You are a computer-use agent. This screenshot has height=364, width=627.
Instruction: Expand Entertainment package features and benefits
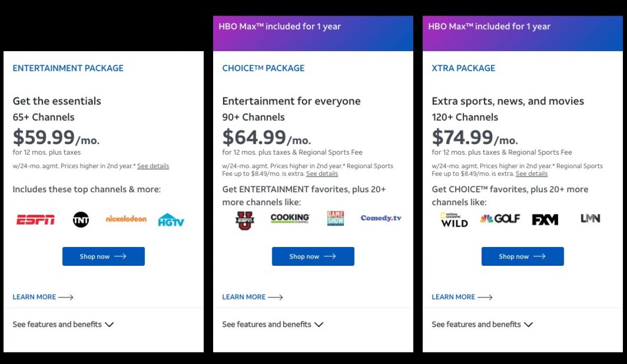pyautogui.click(x=63, y=324)
